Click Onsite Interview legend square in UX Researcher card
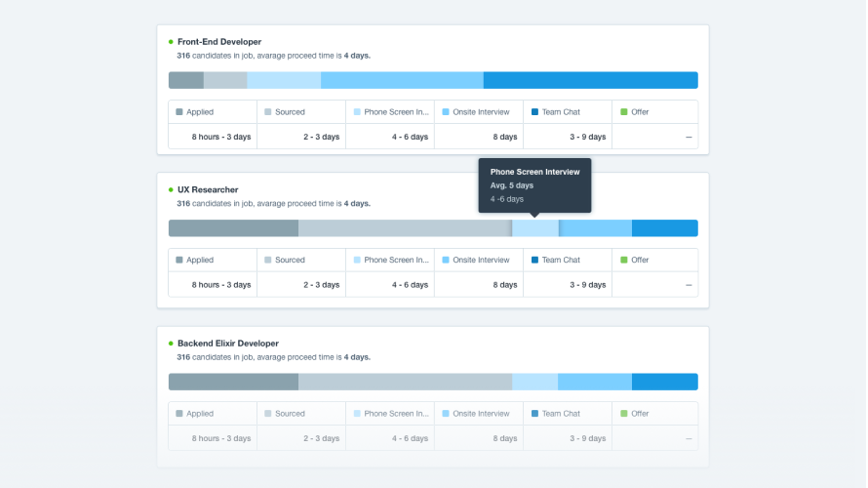Image resolution: width=868 pixels, height=488 pixels. pos(446,261)
